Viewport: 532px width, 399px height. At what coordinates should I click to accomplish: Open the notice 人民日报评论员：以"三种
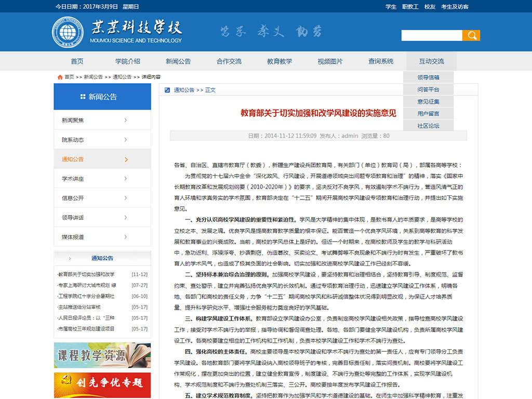click(x=86, y=318)
